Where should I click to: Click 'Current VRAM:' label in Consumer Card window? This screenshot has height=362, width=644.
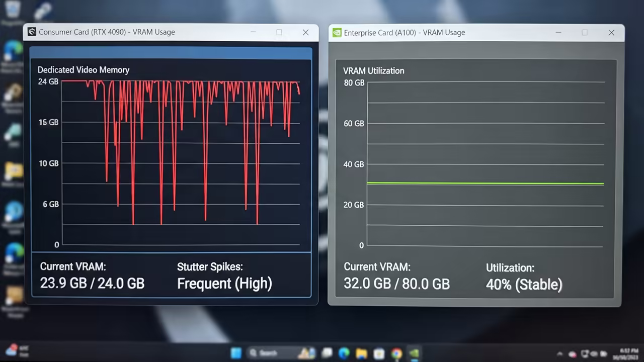tap(73, 266)
